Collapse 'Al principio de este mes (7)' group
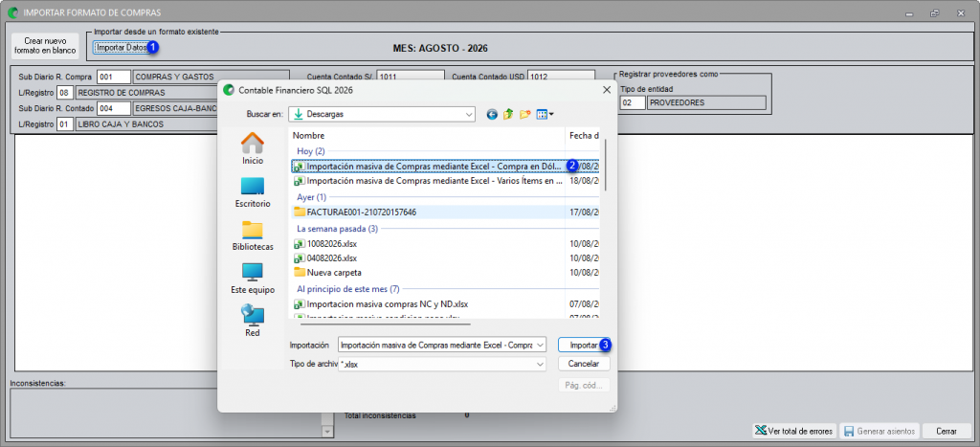The image size is (980, 447). click(347, 289)
